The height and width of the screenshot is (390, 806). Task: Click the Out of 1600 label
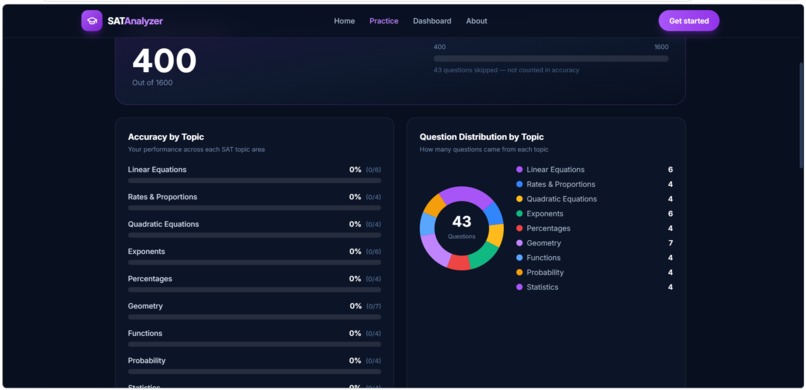click(x=152, y=83)
